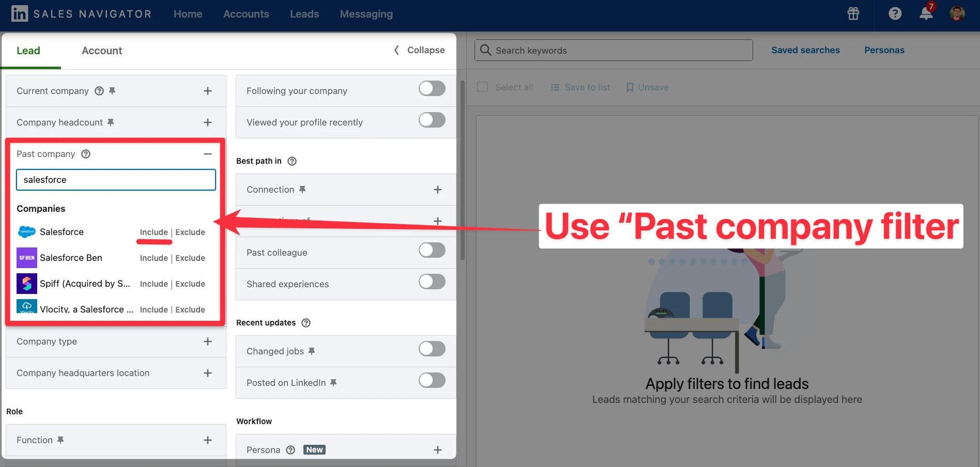
Task: Click the pin icon next to Changed jobs
Action: pyautogui.click(x=312, y=351)
